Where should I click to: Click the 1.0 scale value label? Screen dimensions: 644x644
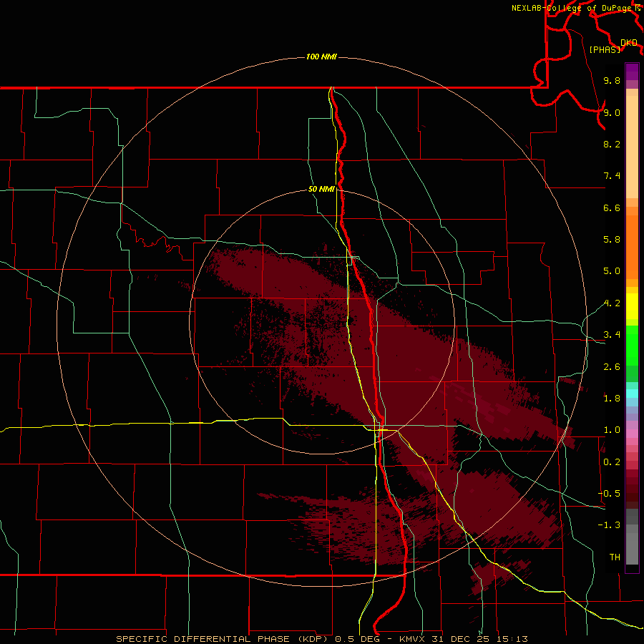(612, 430)
